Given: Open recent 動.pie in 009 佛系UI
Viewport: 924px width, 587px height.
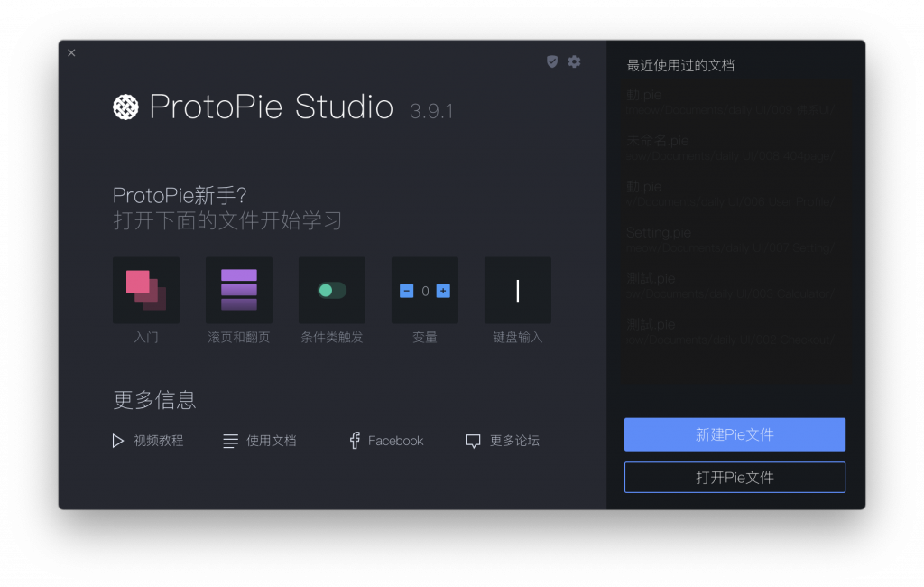Looking at the screenshot, I should (731, 101).
